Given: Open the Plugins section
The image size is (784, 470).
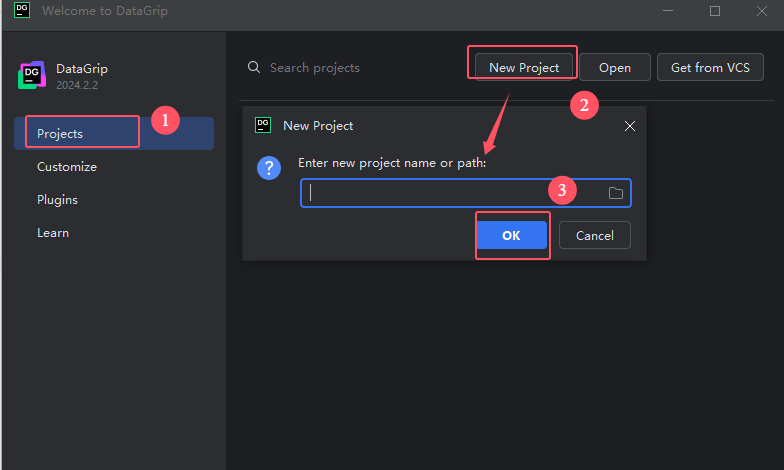Looking at the screenshot, I should [x=58, y=200].
